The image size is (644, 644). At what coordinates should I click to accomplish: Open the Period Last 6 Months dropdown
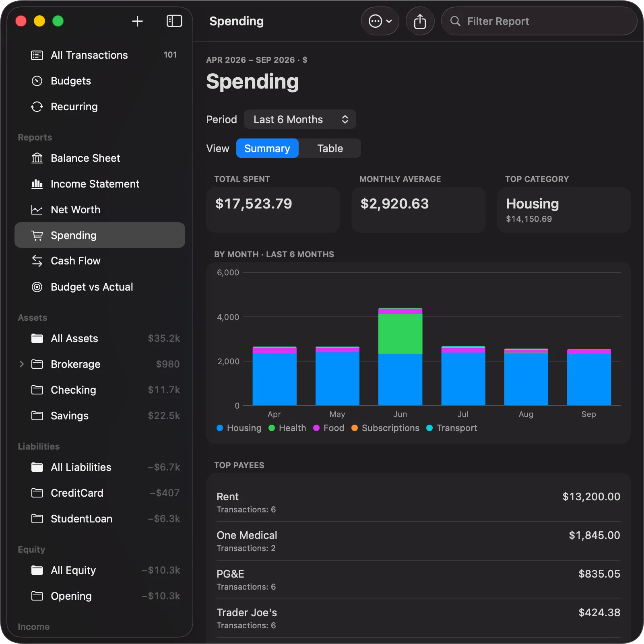300,120
